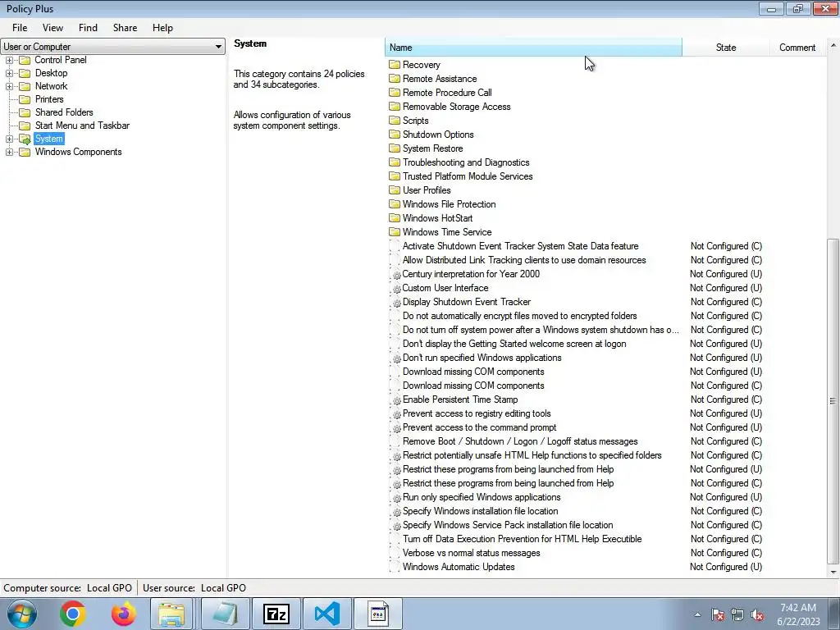Viewport: 840px width, 630px height.
Task: Click the Shutdown Options folder icon
Action: tap(395, 135)
